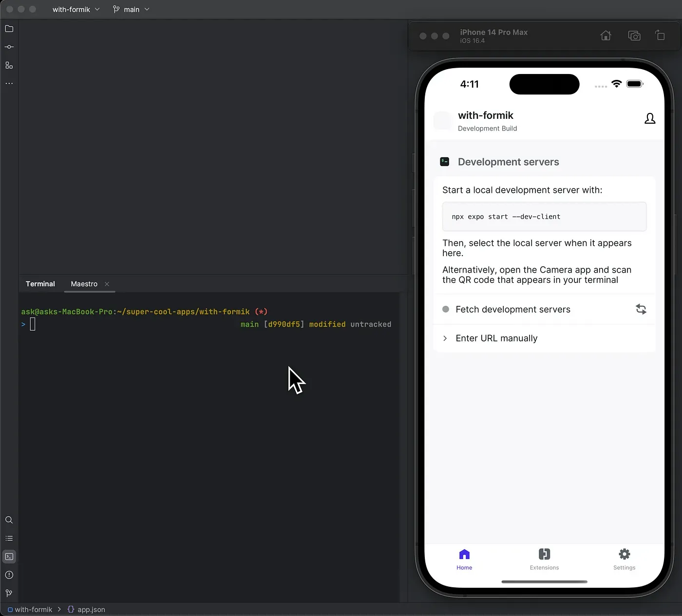Click the Development servers heading
Image resolution: width=682 pixels, height=616 pixels.
coord(508,162)
